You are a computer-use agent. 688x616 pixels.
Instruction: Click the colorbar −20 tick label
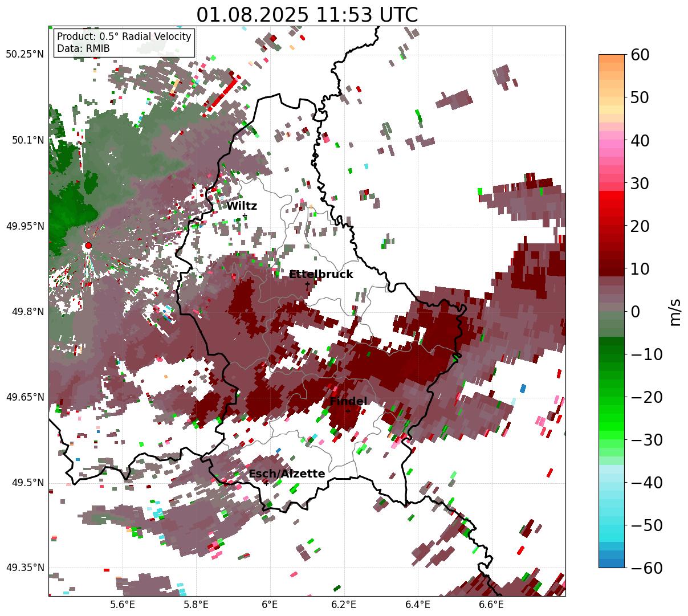point(646,397)
